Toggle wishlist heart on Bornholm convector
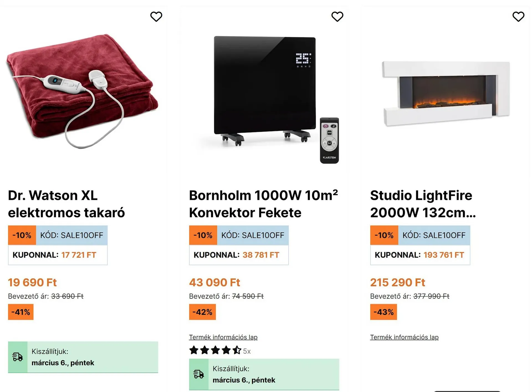The image size is (532, 392). pyautogui.click(x=337, y=17)
